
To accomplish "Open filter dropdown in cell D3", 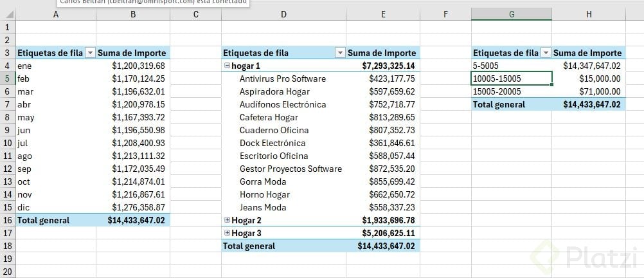I will 340,53.
